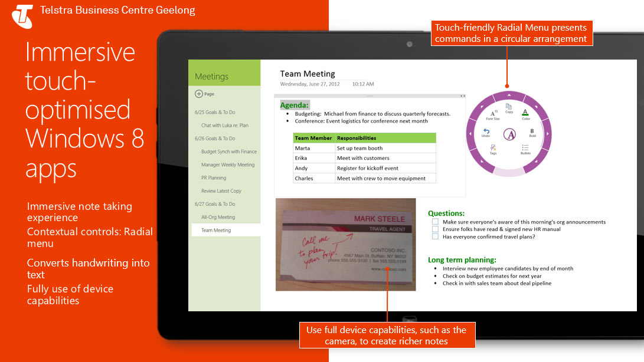
Task: Click the add Page plus icon
Action: (199, 94)
